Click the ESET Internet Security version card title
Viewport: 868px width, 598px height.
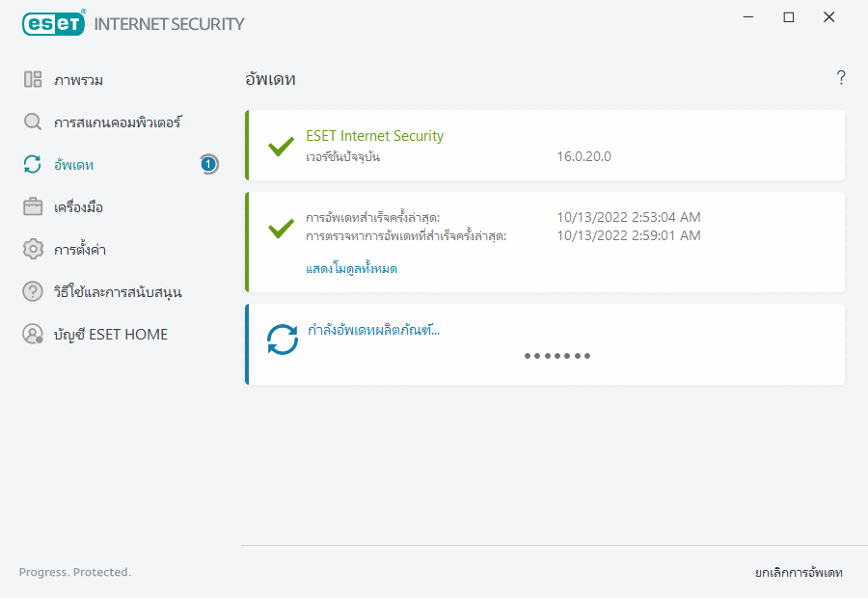(x=374, y=136)
